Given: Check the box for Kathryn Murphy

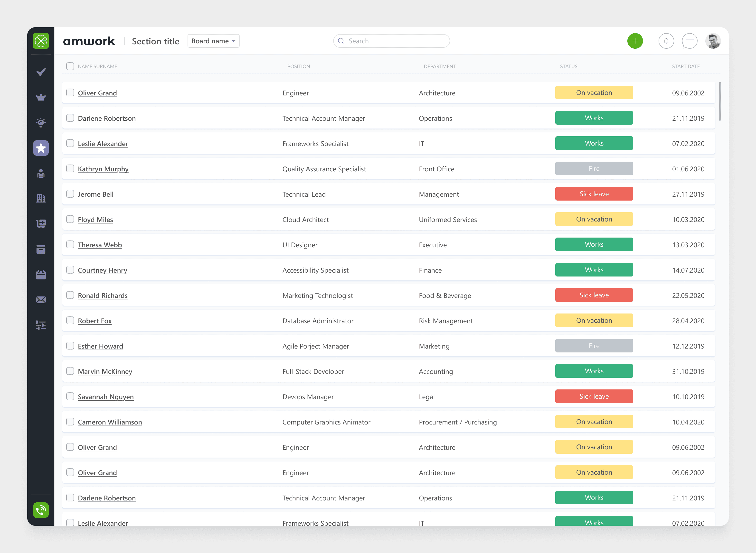Looking at the screenshot, I should pyautogui.click(x=70, y=168).
